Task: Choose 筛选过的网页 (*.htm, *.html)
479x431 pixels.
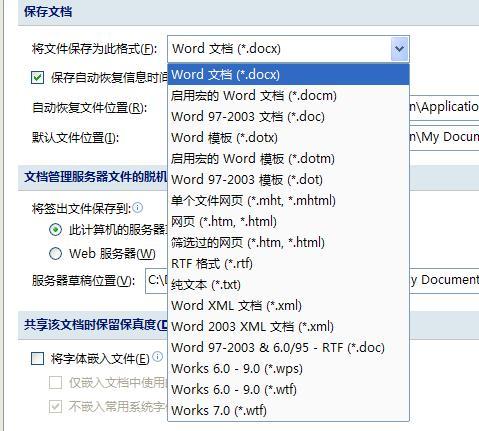Action: coord(288,243)
